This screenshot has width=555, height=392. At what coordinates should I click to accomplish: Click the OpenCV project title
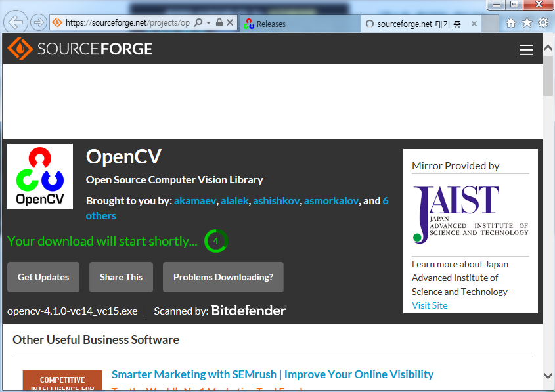(123, 156)
